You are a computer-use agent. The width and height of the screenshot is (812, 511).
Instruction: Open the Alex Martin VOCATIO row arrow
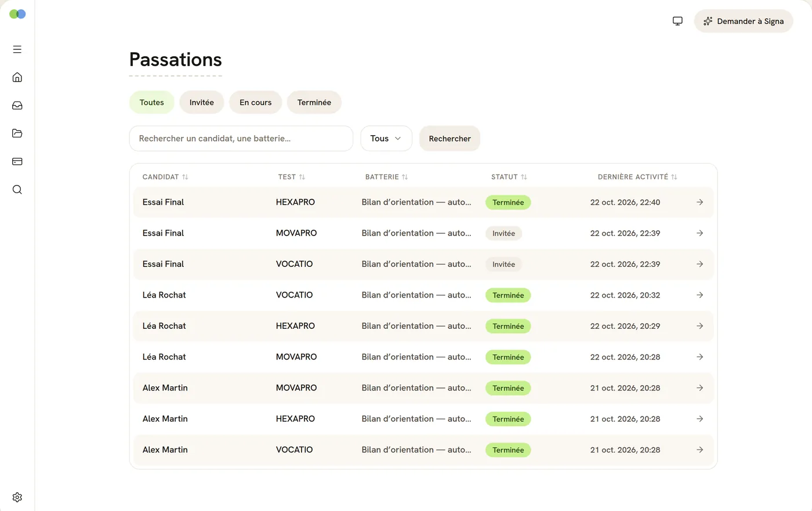click(700, 450)
